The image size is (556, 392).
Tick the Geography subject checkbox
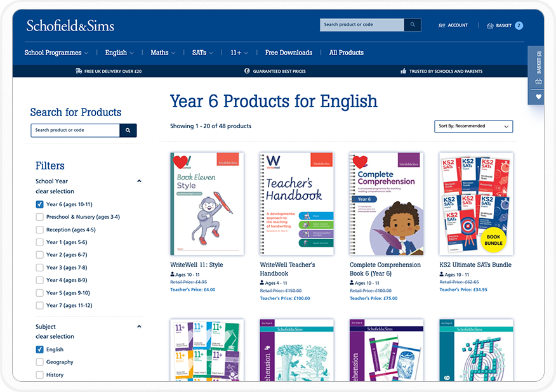pyautogui.click(x=40, y=362)
